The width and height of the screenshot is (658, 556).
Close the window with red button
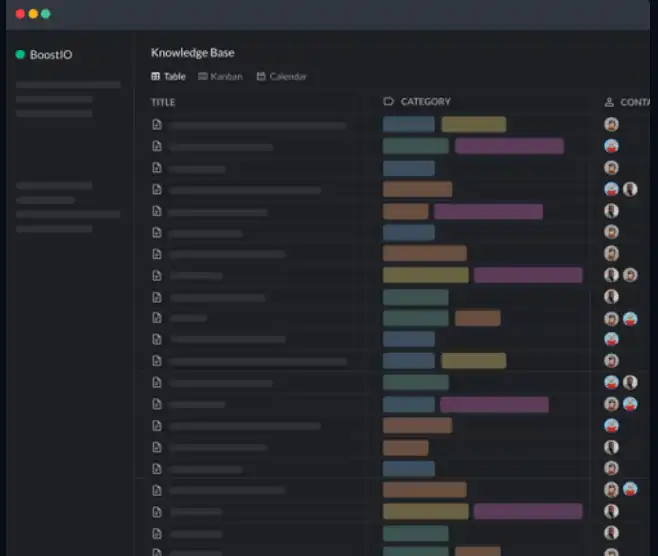coord(20,14)
